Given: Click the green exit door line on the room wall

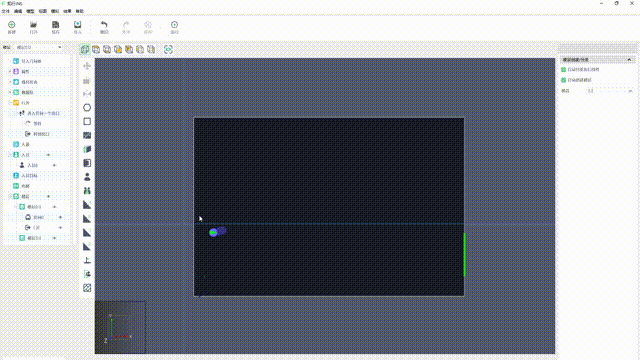Looking at the screenshot, I should coord(464,255).
